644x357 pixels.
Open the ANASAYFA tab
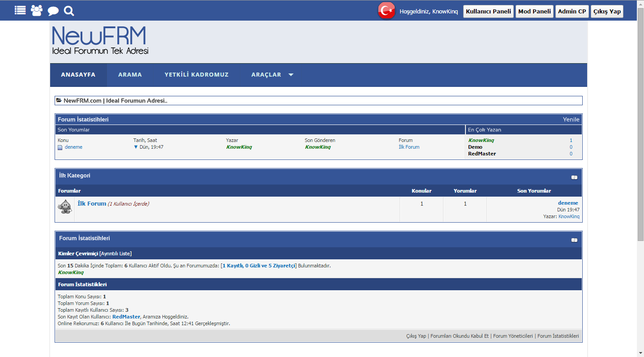pos(78,75)
